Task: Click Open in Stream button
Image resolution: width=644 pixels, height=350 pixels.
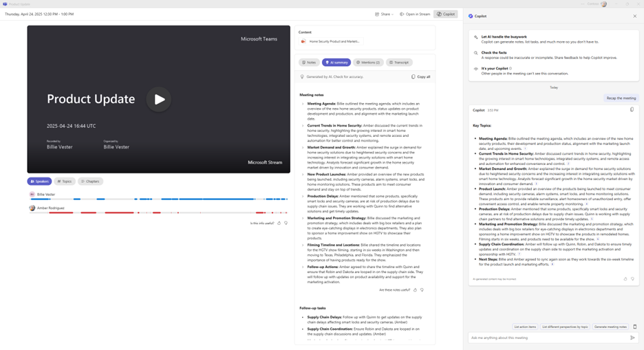Action: [415, 14]
